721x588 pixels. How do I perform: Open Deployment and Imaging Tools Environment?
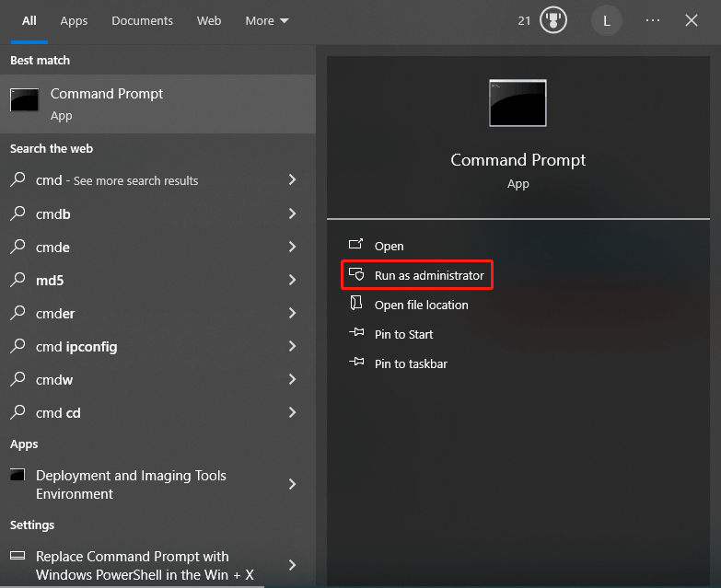pos(157,484)
